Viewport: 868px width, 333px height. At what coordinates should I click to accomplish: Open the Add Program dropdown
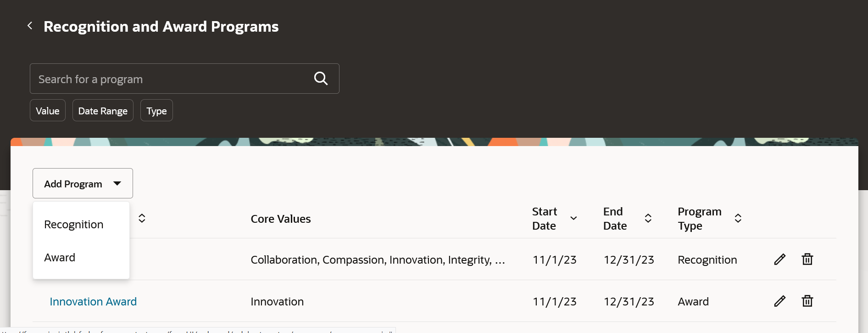click(82, 183)
